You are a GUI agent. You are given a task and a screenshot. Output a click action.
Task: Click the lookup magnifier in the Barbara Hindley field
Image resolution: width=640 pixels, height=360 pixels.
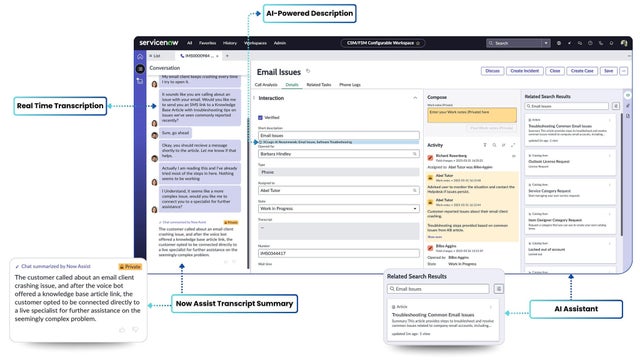coord(415,154)
